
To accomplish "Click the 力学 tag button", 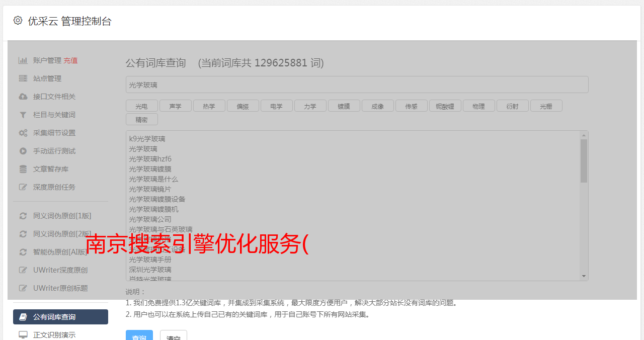I will pyautogui.click(x=310, y=106).
